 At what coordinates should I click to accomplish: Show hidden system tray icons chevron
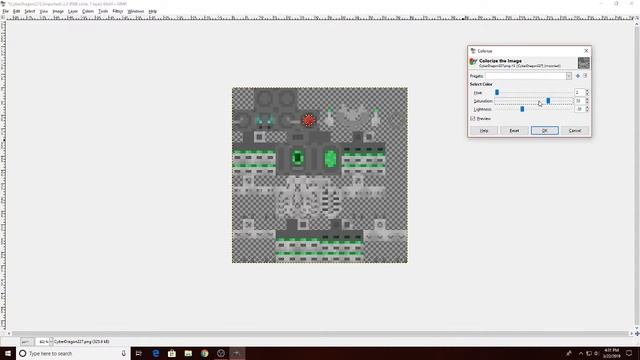click(580, 353)
